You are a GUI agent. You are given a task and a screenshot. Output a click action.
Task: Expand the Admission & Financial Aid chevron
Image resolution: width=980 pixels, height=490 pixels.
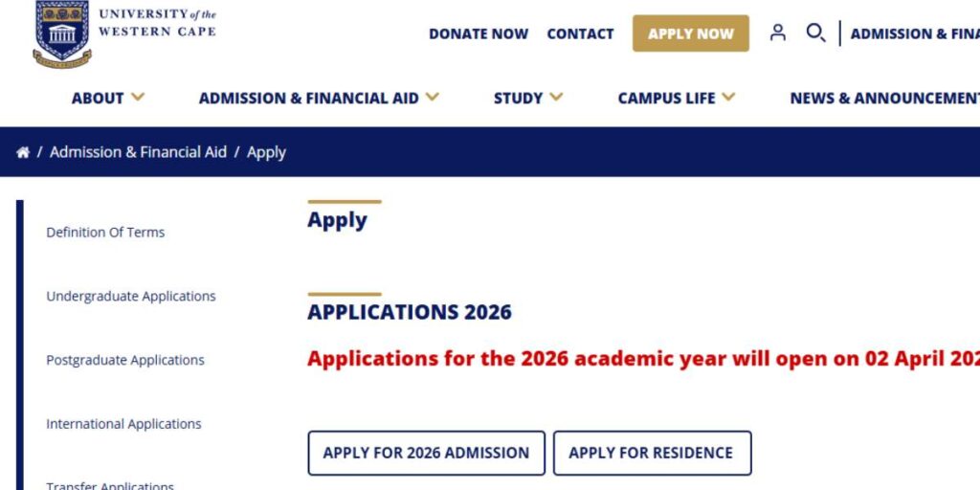pyautogui.click(x=433, y=97)
